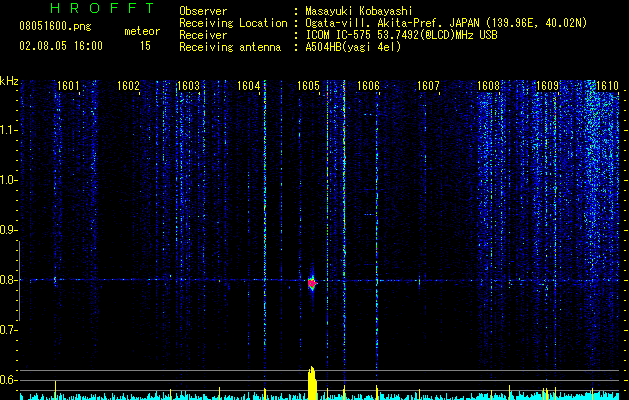The height and width of the screenshot is (400, 629).
Task: Click the 1603 time marker
Action: [188, 86]
